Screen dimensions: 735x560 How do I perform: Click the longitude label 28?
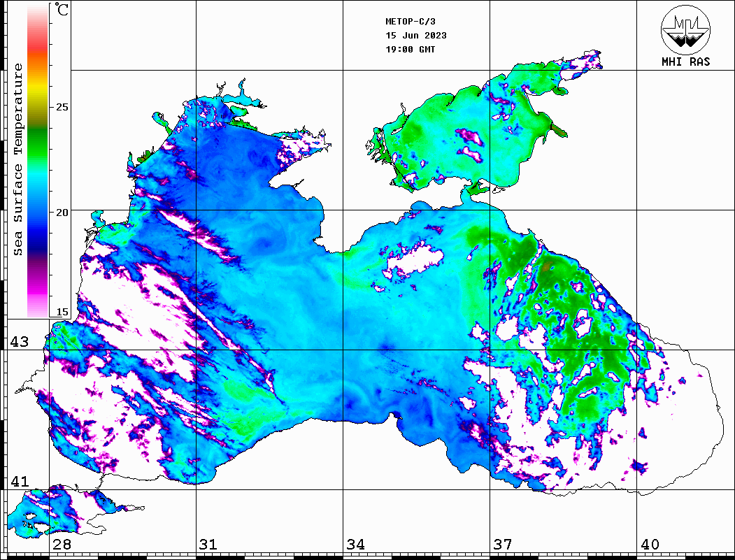click(62, 545)
